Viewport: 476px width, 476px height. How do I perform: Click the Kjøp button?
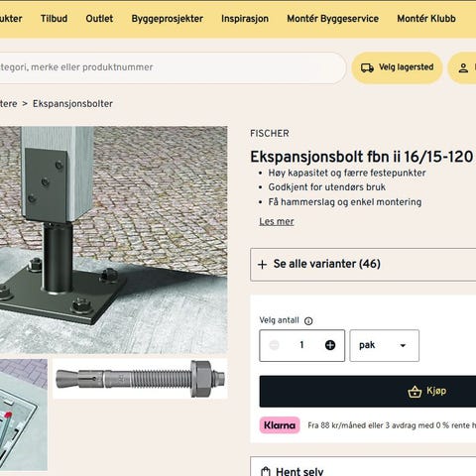pos(368,392)
